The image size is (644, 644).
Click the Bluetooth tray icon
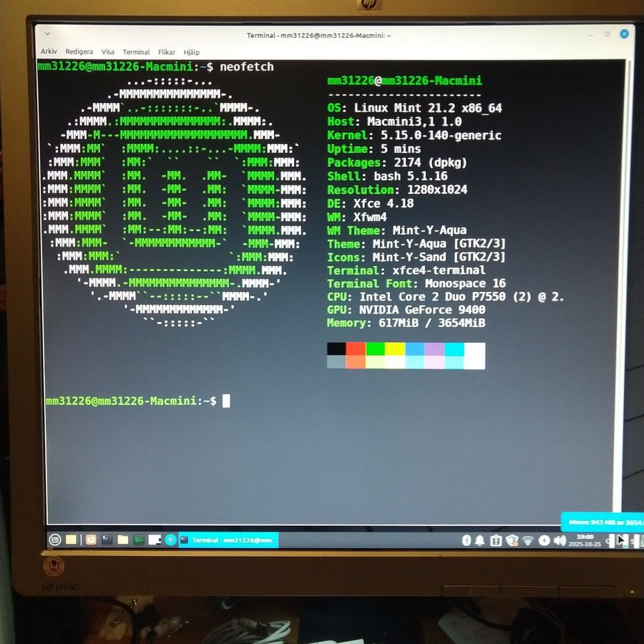[466, 540]
